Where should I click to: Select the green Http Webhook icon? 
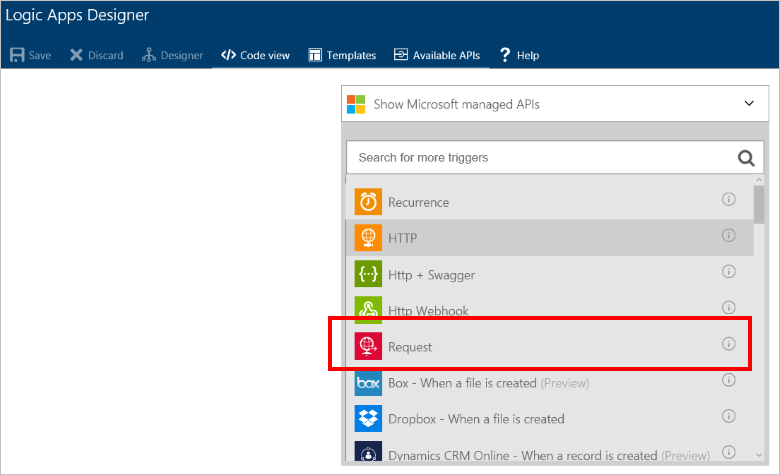[368, 310]
